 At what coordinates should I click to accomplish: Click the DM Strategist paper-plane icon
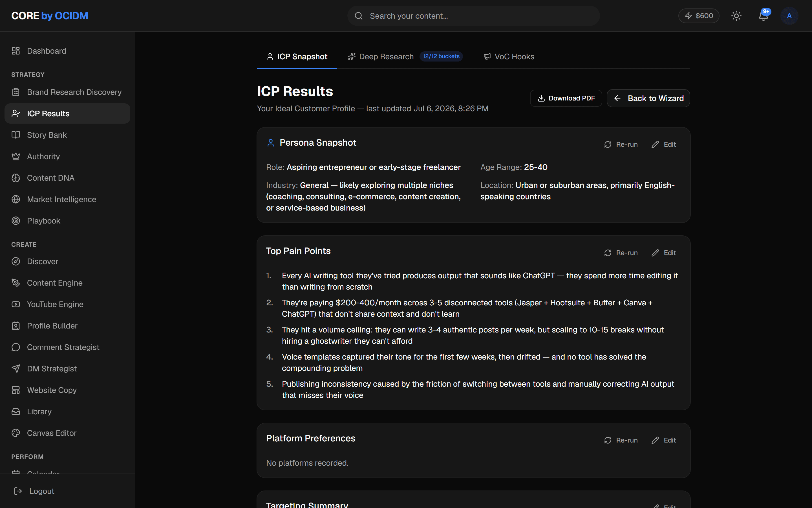click(x=16, y=369)
